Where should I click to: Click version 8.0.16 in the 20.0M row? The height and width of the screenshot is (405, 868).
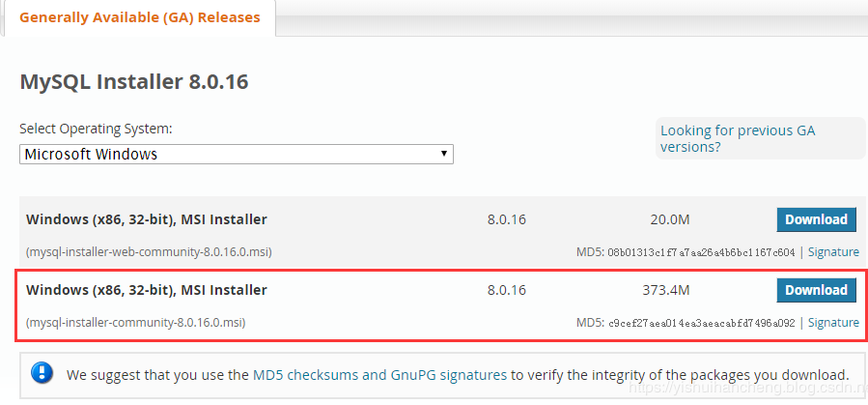[x=507, y=220]
